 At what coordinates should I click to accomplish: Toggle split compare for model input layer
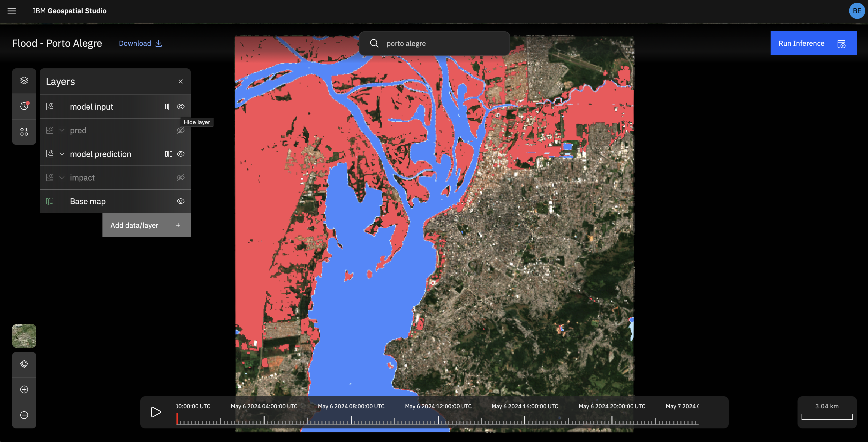pyautogui.click(x=168, y=107)
